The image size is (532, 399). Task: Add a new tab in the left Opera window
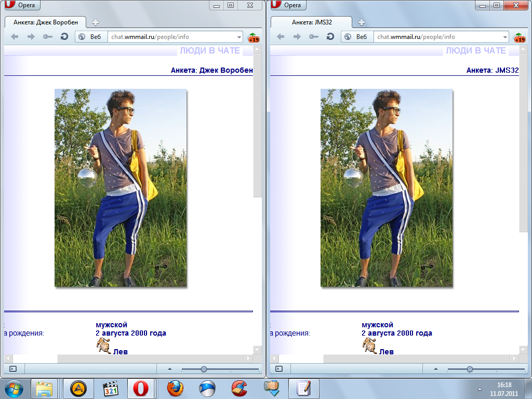[x=96, y=22]
